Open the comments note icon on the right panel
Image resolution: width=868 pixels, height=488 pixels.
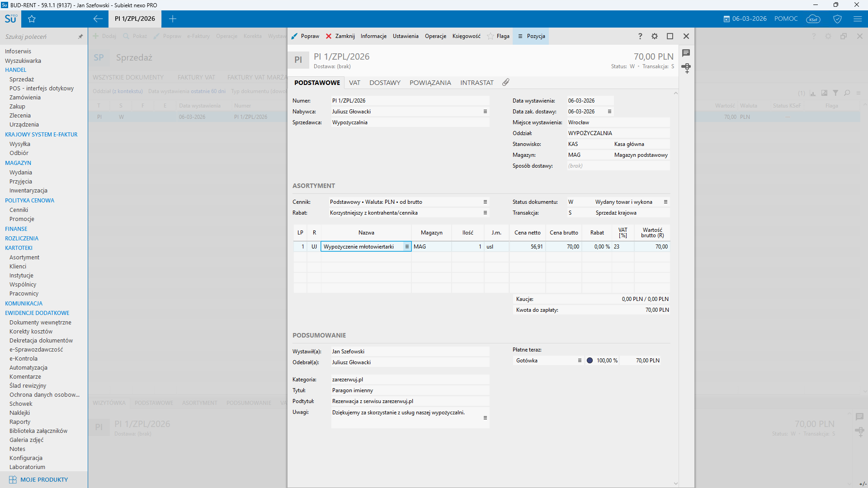[686, 53]
